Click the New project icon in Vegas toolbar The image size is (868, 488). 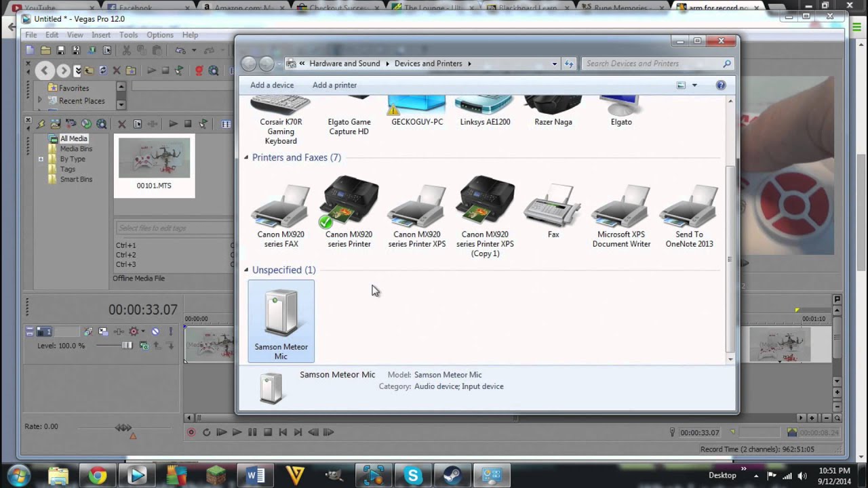click(29, 51)
